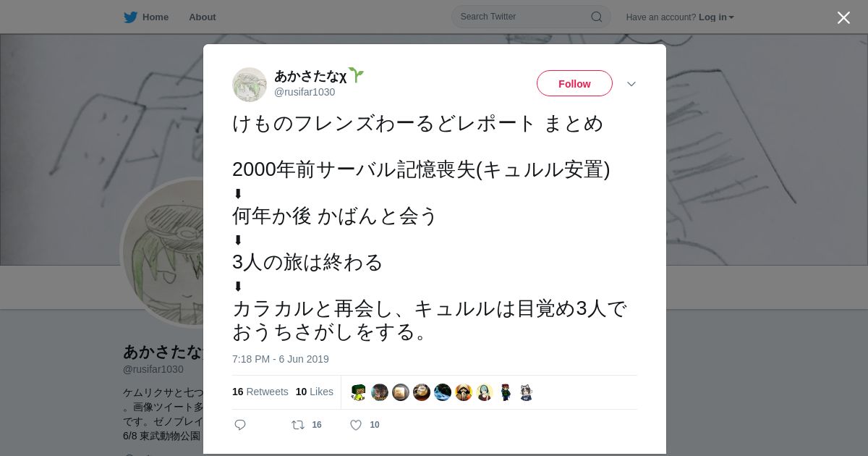Image resolution: width=868 pixels, height=456 pixels.
Task: Open the @rusifar1030 handle in tweet header
Action: (x=305, y=92)
